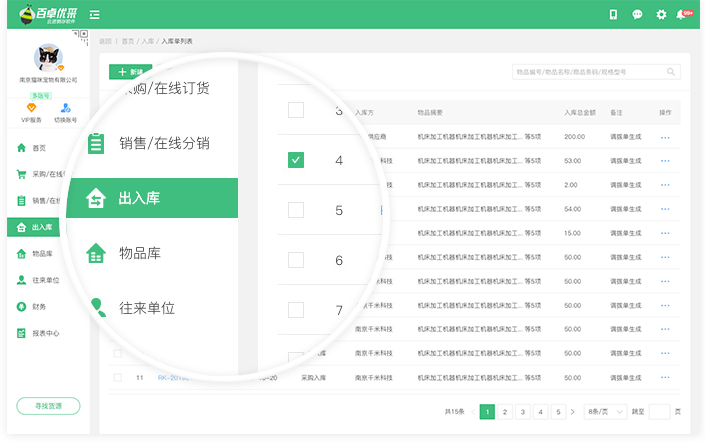This screenshot has width=705, height=445.
Task: Open VIP服务 diamond icon
Action: pos(31,109)
